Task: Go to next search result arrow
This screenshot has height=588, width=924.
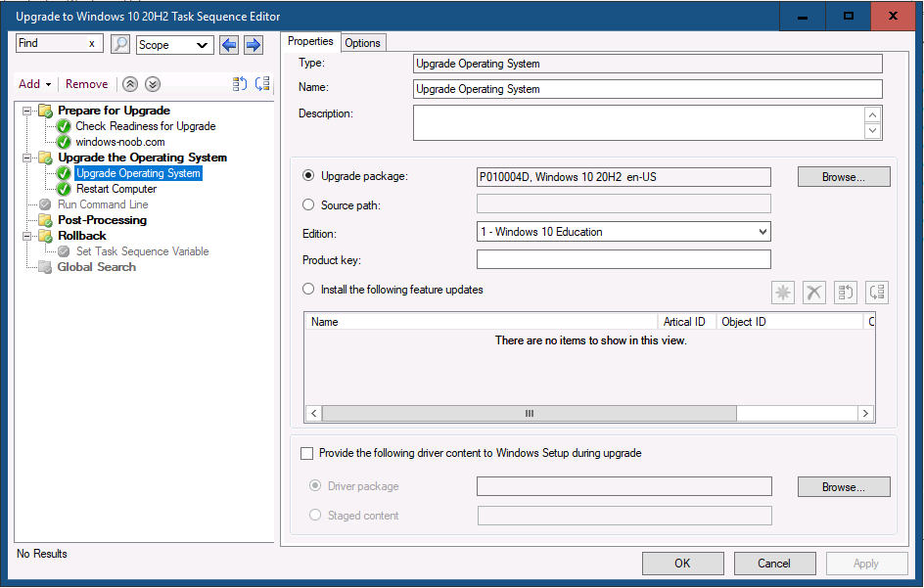Action: point(253,45)
